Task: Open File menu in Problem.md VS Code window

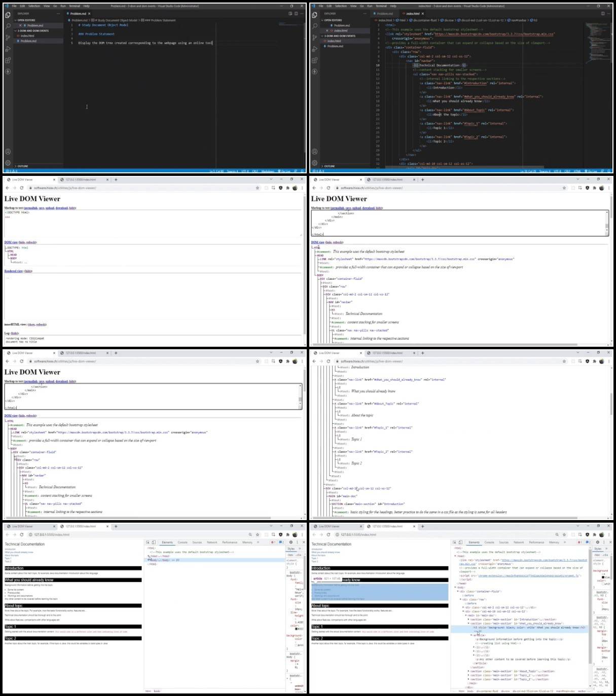Action: (14, 6)
